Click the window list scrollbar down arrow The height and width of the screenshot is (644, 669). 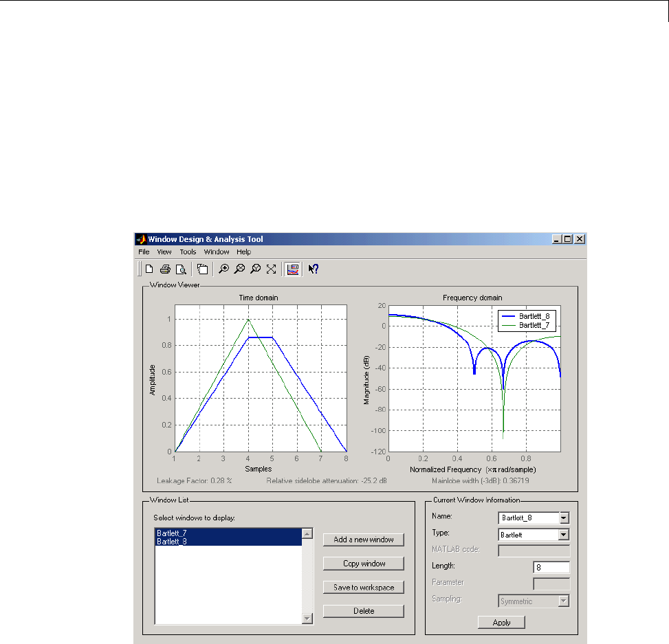tap(307, 619)
